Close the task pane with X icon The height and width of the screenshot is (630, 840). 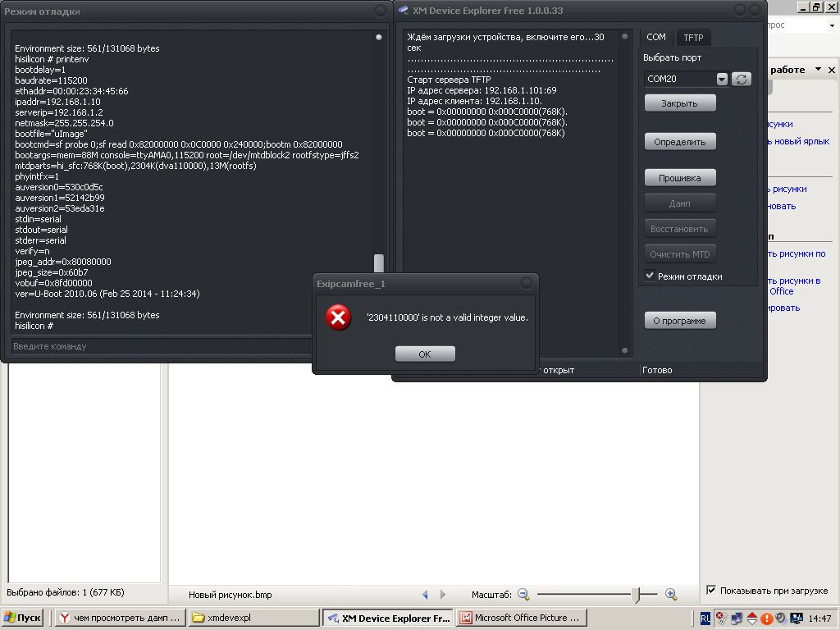click(x=831, y=70)
